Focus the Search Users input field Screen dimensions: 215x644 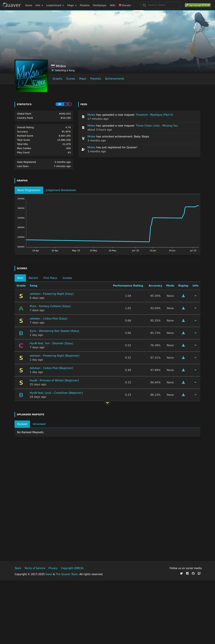click(161, 5)
